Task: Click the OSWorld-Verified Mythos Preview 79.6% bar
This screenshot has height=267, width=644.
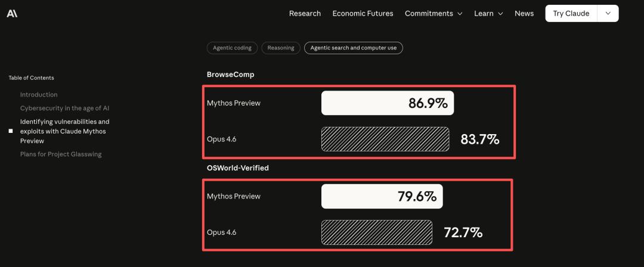Action: (x=382, y=197)
